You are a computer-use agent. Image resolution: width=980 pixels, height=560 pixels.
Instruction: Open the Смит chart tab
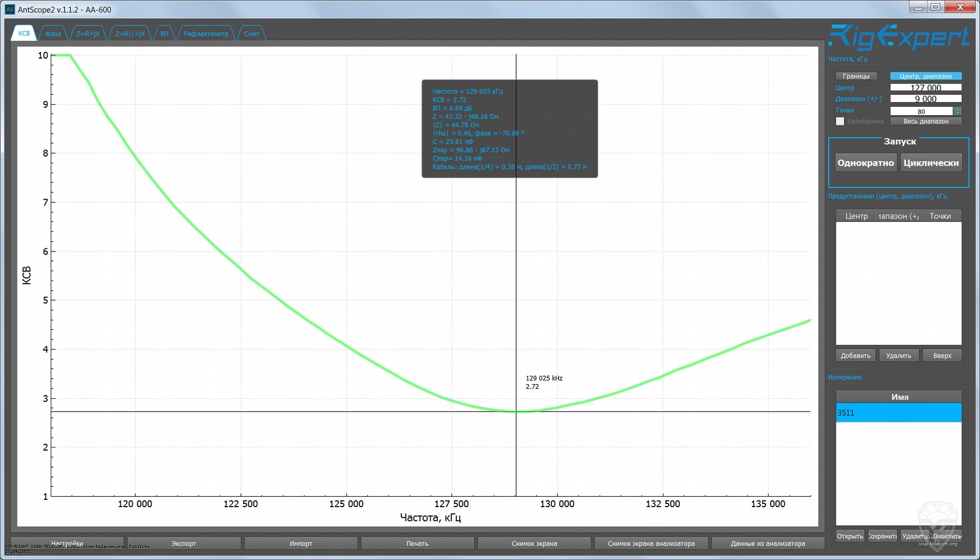click(x=251, y=34)
